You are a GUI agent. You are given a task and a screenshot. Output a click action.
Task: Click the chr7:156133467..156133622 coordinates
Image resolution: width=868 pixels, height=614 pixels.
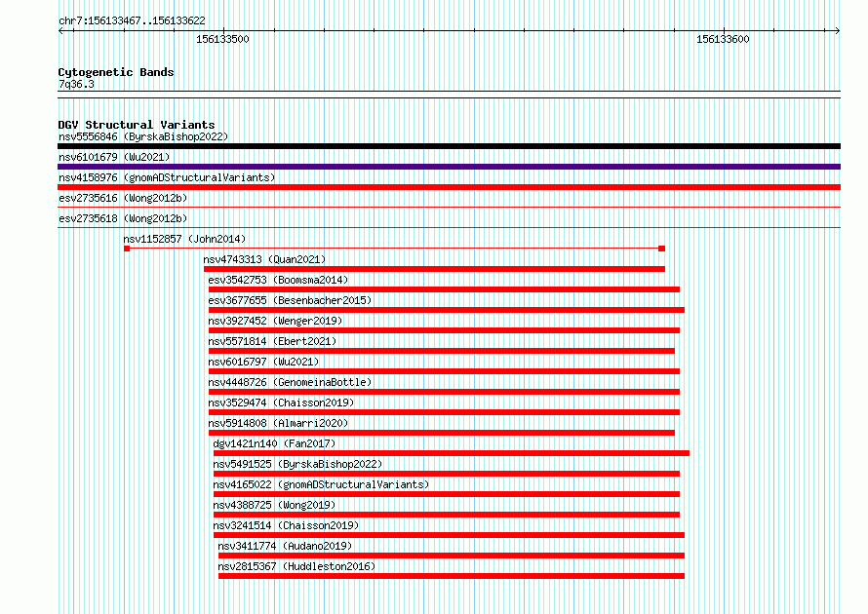(x=132, y=21)
